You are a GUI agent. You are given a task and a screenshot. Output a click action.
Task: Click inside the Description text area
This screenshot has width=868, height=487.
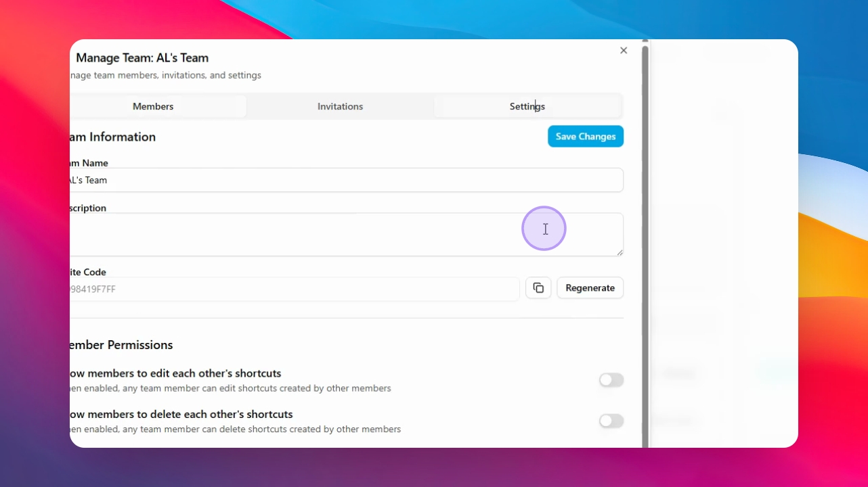(346, 235)
